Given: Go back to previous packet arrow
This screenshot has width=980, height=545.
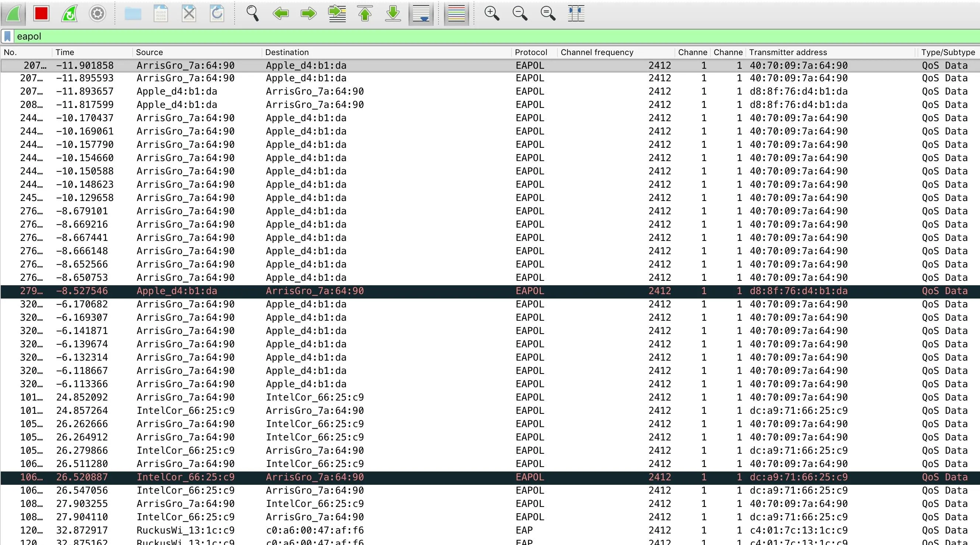Looking at the screenshot, I should 281,14.
